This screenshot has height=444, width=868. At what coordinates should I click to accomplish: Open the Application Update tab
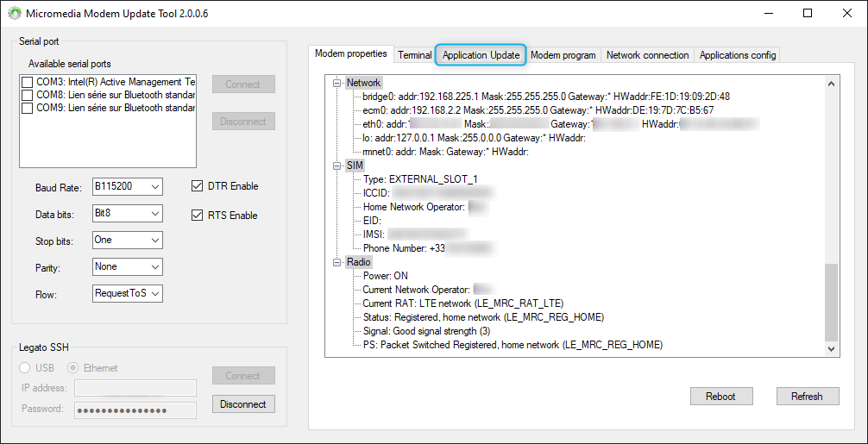coord(481,55)
